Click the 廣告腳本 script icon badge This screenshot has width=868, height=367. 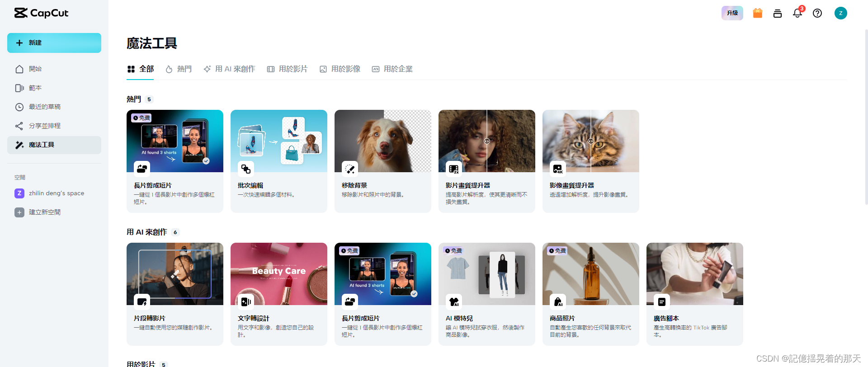click(x=662, y=302)
